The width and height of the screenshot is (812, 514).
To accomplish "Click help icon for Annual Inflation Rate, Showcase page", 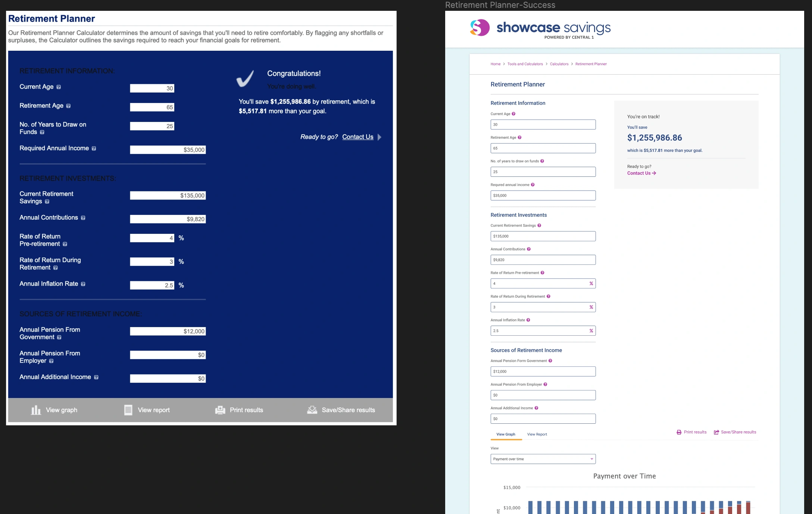I will [528, 320].
